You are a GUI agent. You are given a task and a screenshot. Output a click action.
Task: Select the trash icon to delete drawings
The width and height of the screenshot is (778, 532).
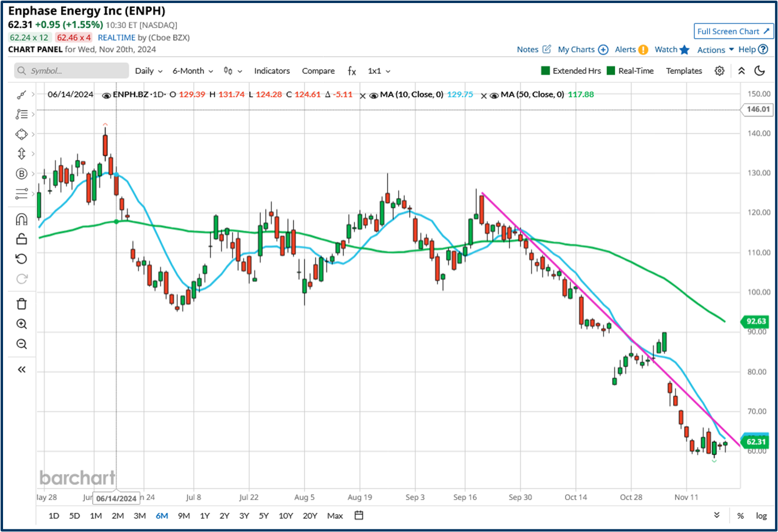(x=21, y=303)
